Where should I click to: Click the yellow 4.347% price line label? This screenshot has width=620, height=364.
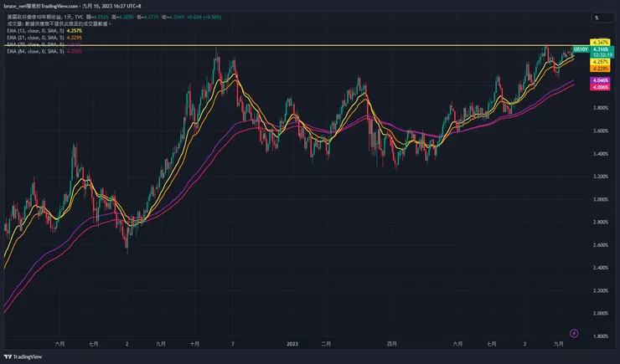600,42
